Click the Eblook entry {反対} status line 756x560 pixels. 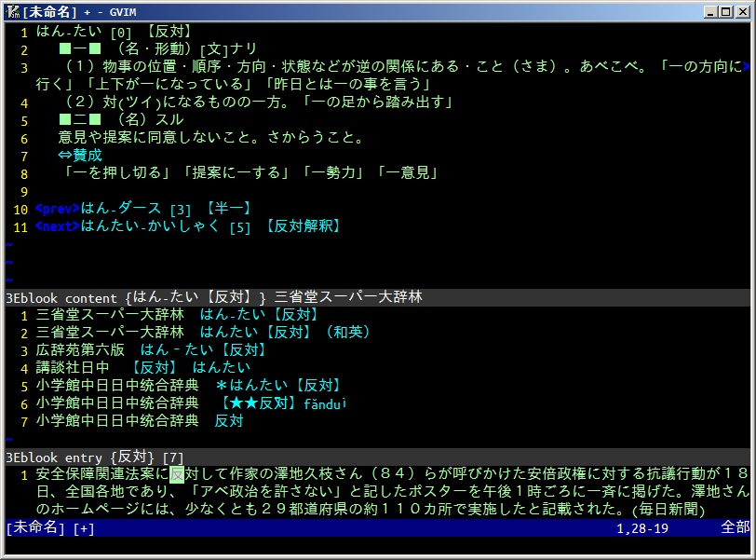pos(378,457)
